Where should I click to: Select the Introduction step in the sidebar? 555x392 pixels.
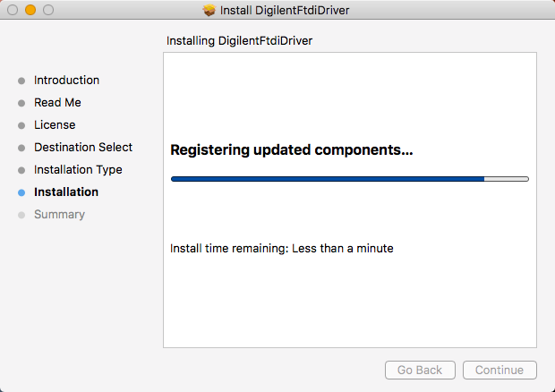click(x=66, y=81)
